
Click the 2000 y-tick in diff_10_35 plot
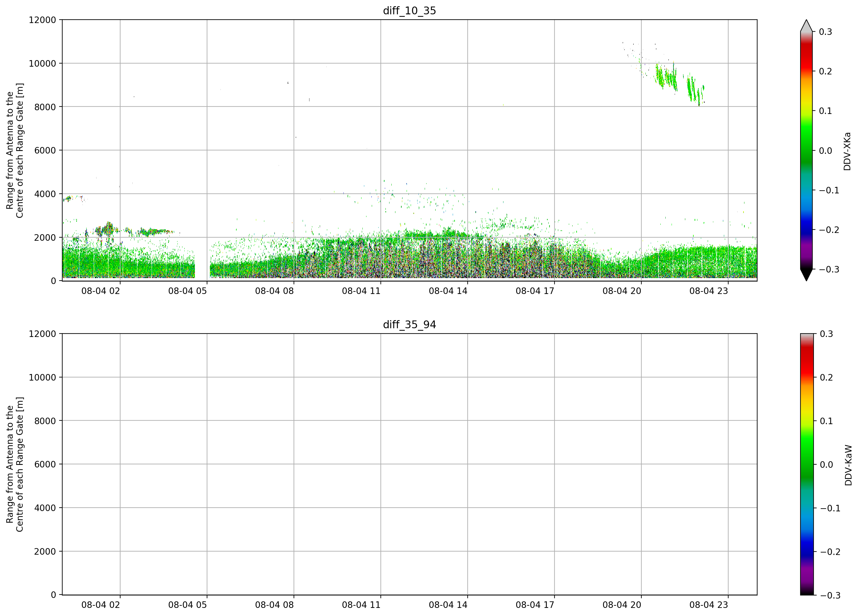45,238
